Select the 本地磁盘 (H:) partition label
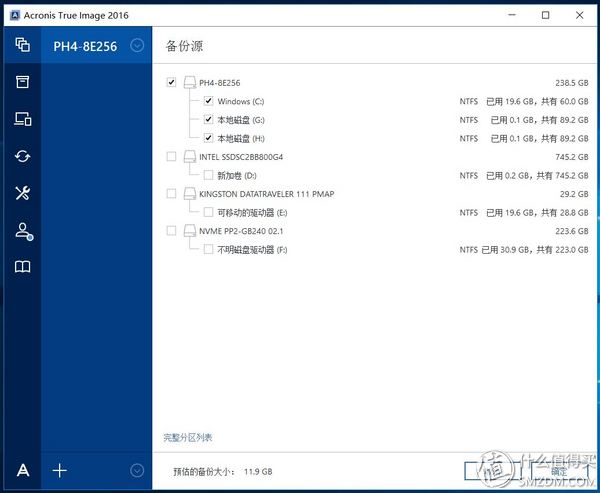The image size is (600, 493). (241, 139)
